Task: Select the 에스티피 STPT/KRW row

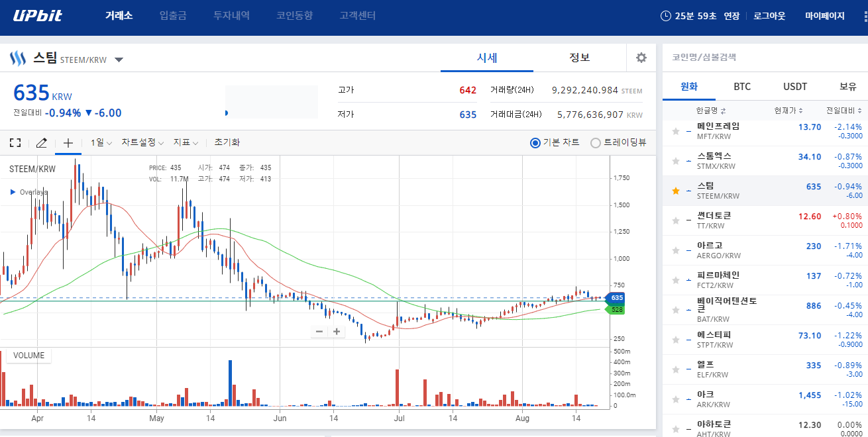Action: click(765, 340)
